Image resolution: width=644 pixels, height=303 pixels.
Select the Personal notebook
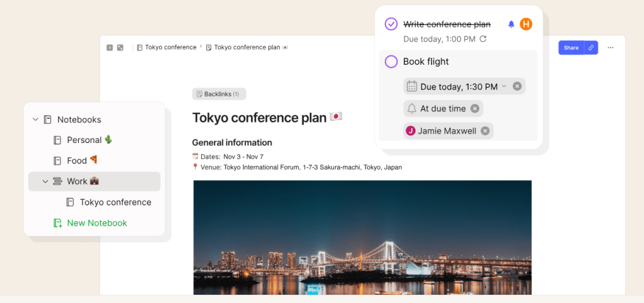pos(84,140)
